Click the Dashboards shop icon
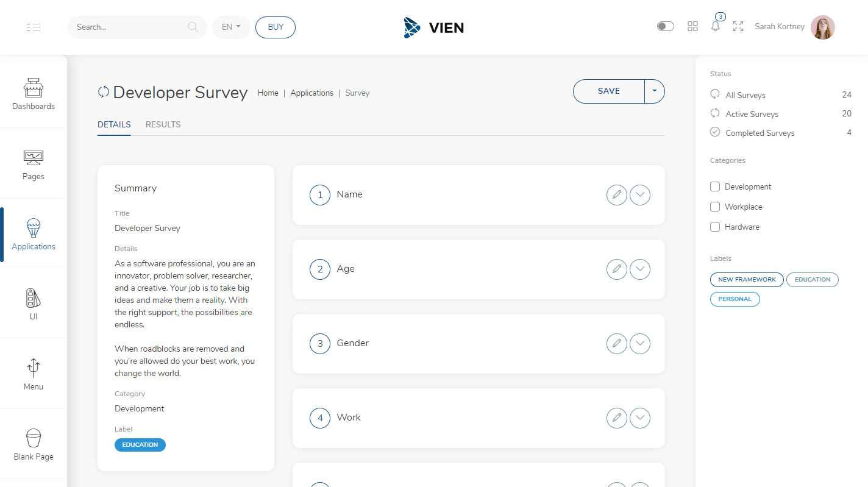Image resolution: width=868 pixels, height=487 pixels. tap(34, 88)
